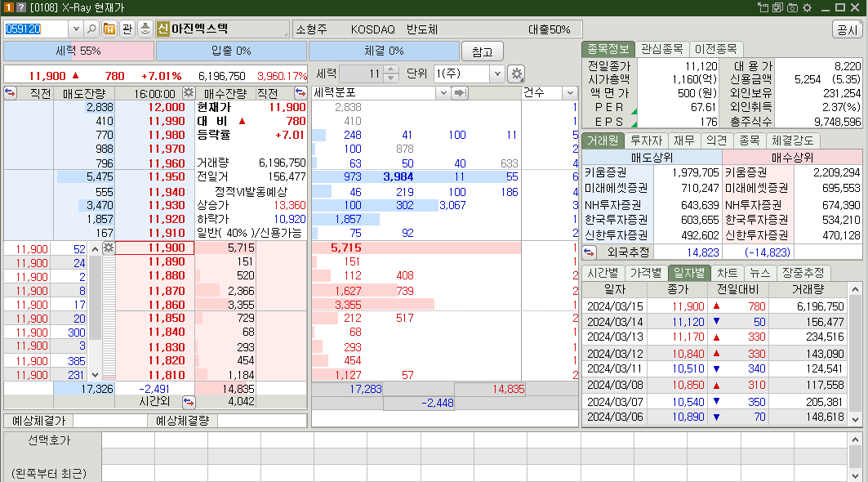
Task: Click the 입출 0% bar
Action: [231, 51]
